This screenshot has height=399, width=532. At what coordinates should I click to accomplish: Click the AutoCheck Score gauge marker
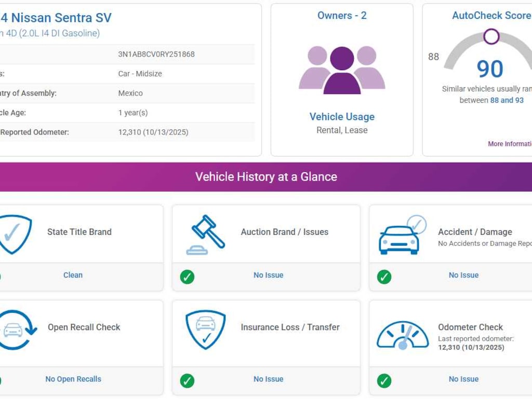(491, 36)
